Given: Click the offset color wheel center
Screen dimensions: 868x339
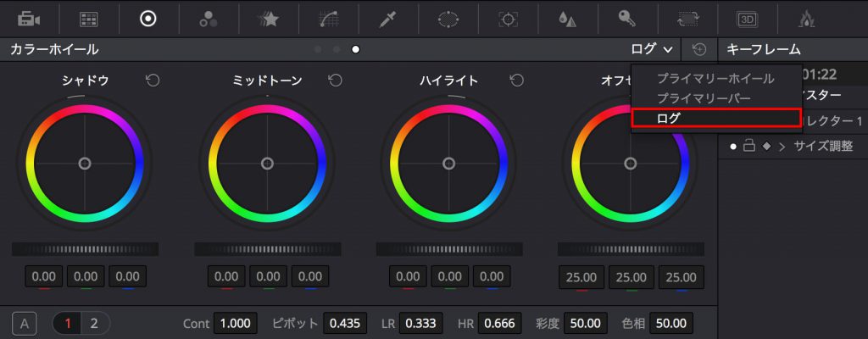Looking at the screenshot, I should click(631, 164).
